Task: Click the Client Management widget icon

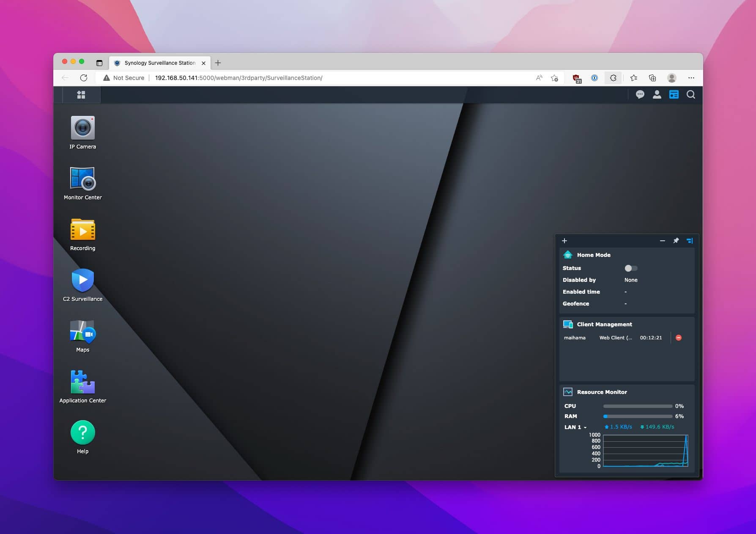Action: pyautogui.click(x=568, y=324)
